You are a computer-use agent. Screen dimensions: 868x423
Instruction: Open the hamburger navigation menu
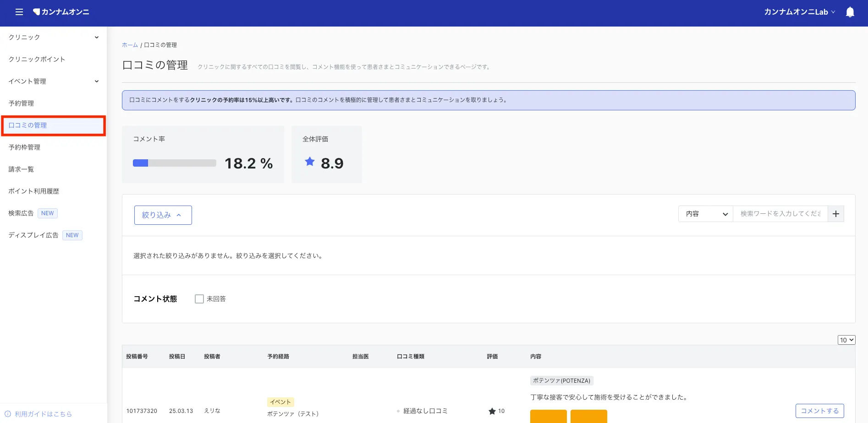19,12
